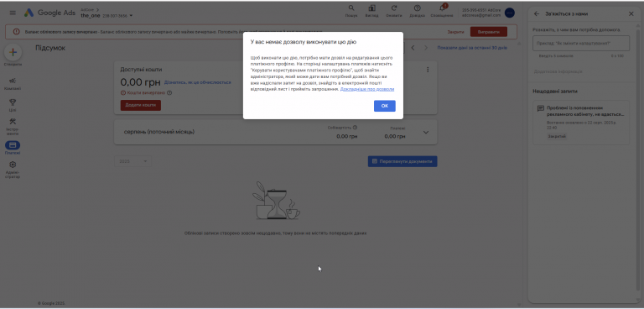This screenshot has width=644, height=309.
Task: Open the Докладніше про дозволи link
Action: tap(367, 89)
